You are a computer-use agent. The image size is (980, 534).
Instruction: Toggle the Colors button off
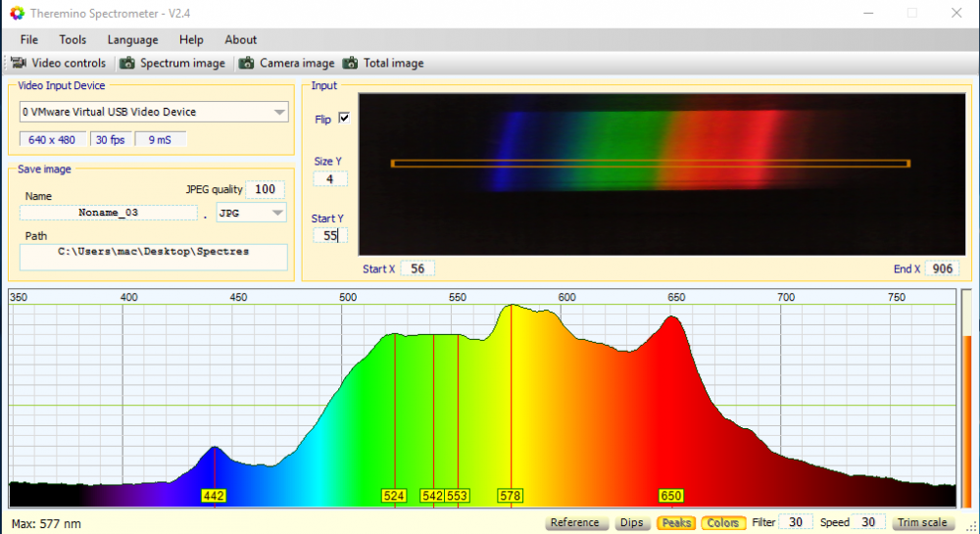coord(723,523)
